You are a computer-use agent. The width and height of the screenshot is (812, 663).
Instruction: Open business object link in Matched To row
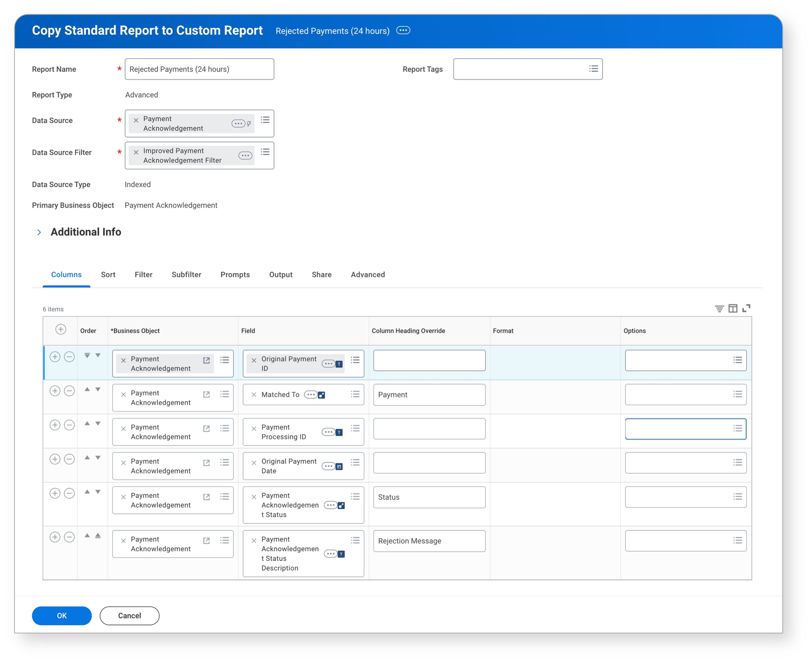point(206,395)
